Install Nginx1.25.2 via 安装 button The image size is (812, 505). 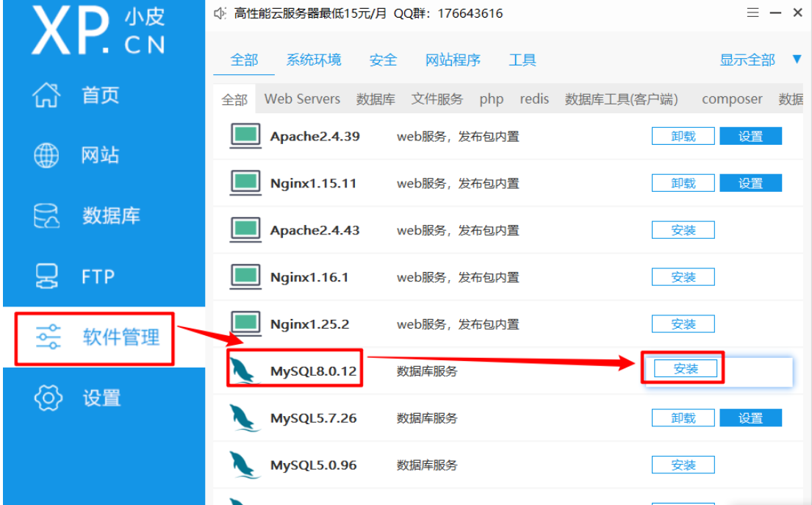tap(683, 324)
